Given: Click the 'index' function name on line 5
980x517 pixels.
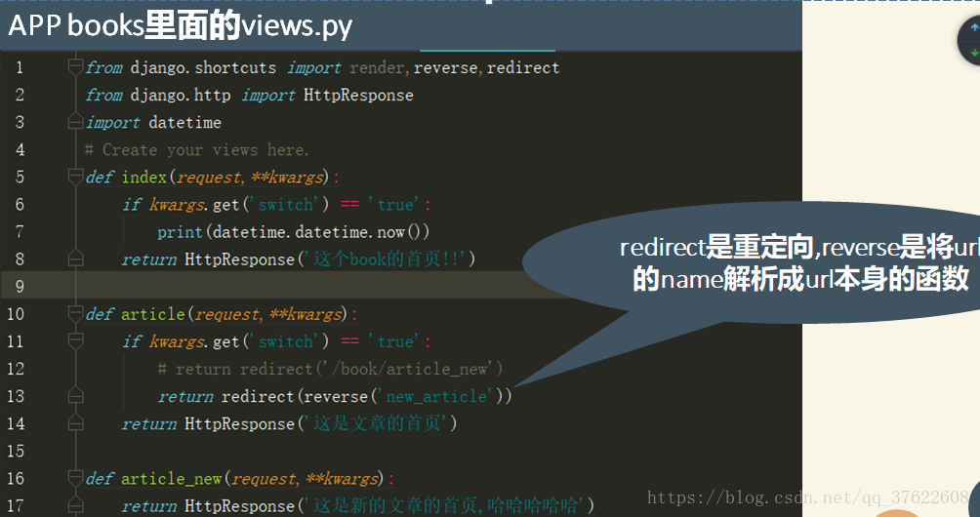Looking at the screenshot, I should pos(143,178).
